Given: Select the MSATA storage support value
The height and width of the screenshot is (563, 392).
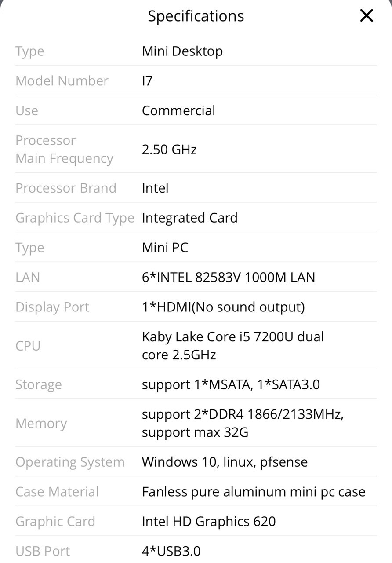Looking at the screenshot, I should coord(231,385).
